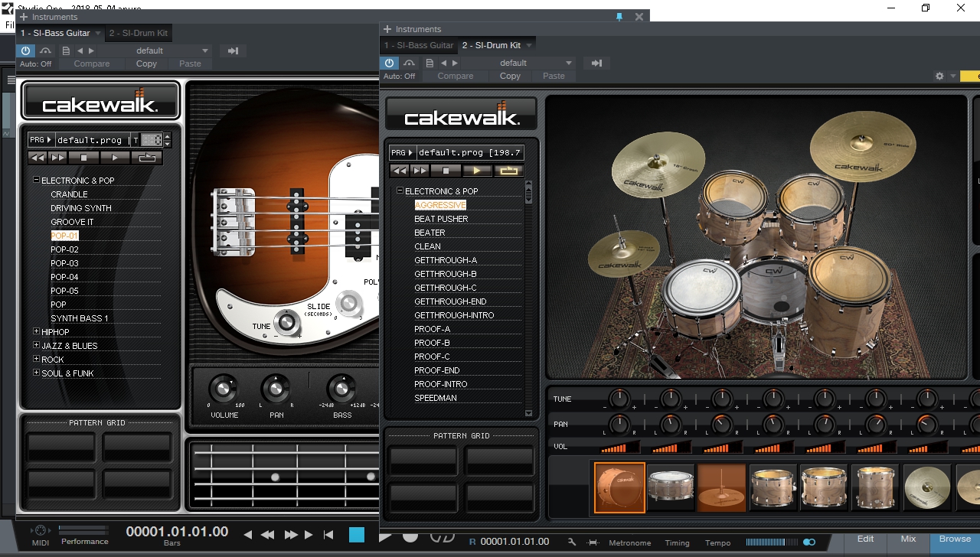Screen dimensions: 980x557
Task: Enable the Metronome in the transport bar
Action: (629, 542)
